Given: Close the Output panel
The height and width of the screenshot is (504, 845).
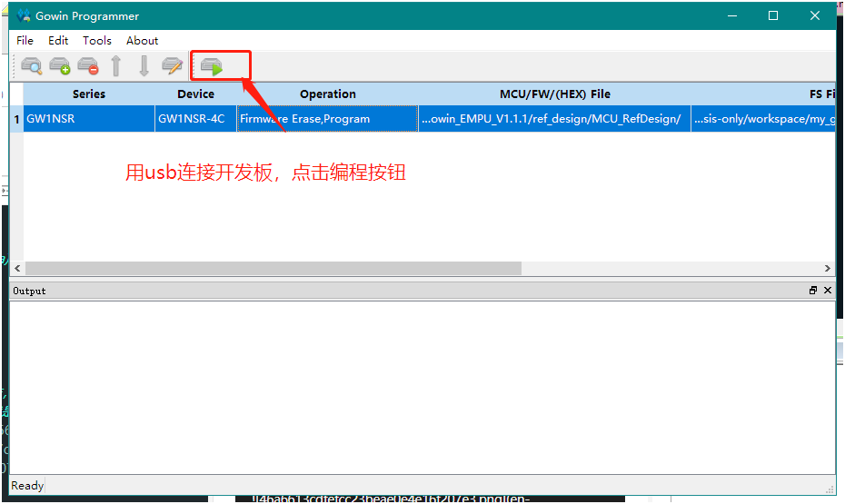Looking at the screenshot, I should [828, 291].
